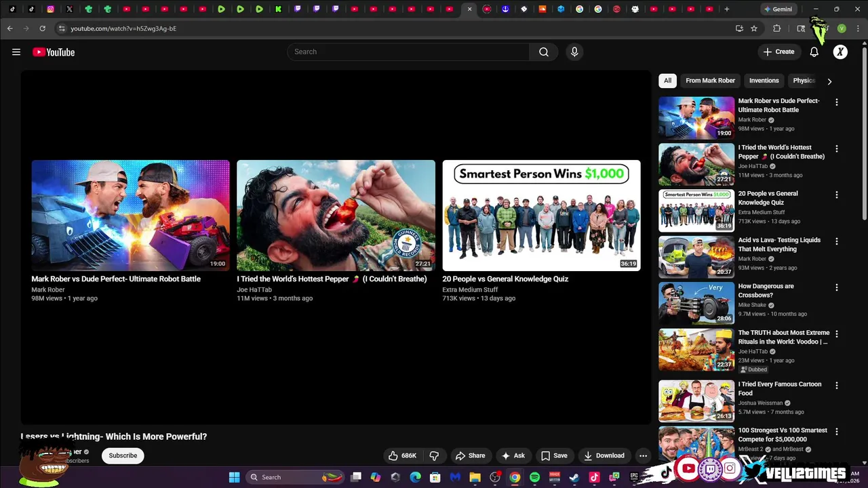Screen dimensions: 868x488
Task: View site information icon in address bar
Action: [62, 28]
